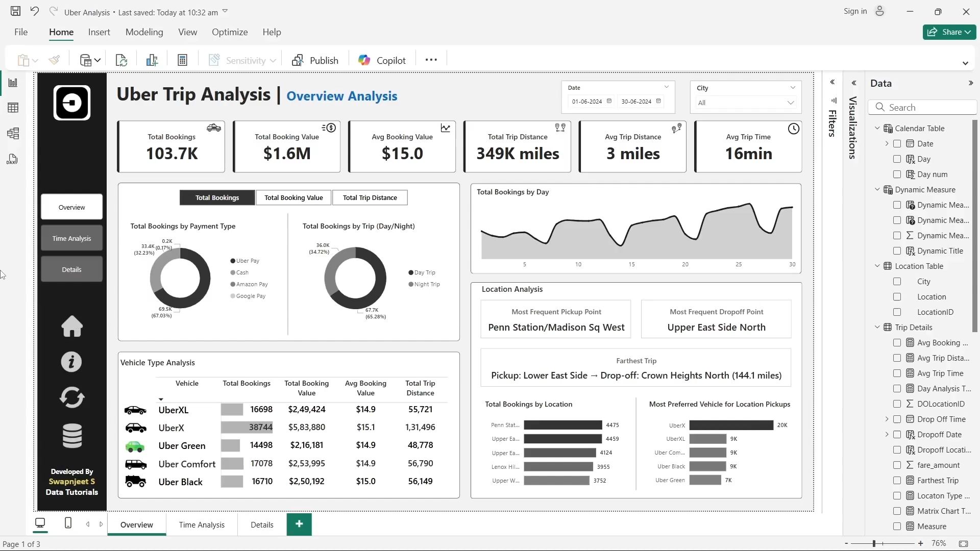Click the user account avatar icon

pos(879,11)
